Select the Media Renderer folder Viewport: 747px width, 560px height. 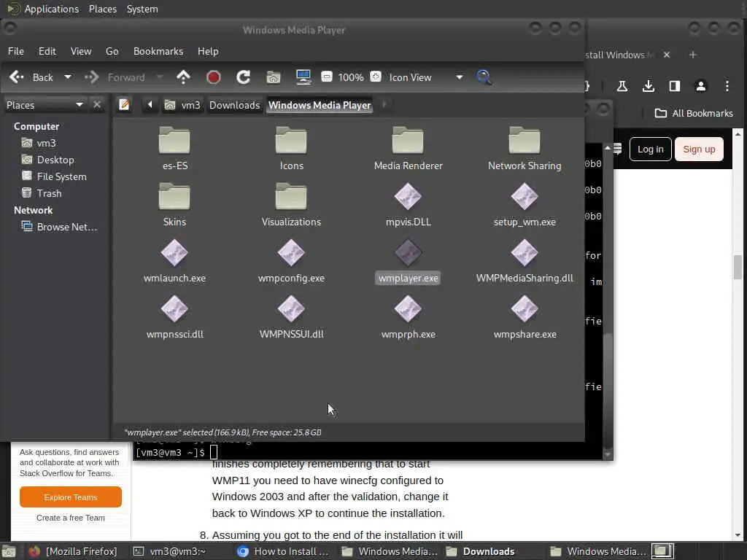(408, 149)
